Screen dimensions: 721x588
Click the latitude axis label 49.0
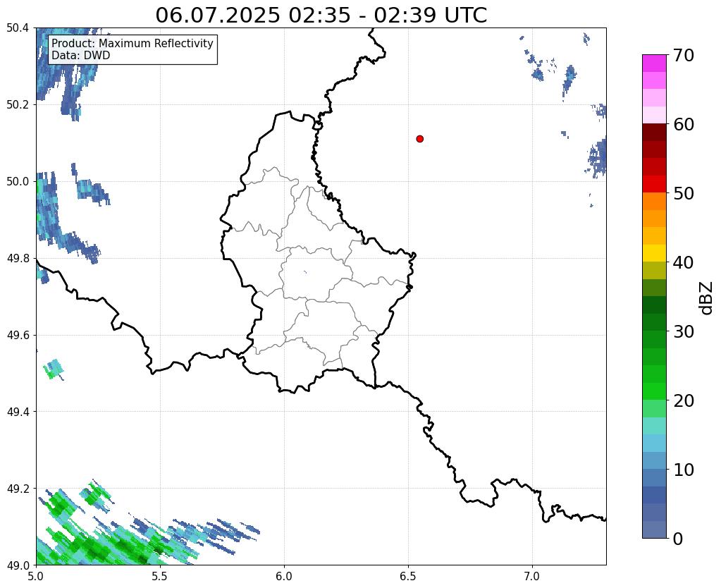tap(18, 565)
